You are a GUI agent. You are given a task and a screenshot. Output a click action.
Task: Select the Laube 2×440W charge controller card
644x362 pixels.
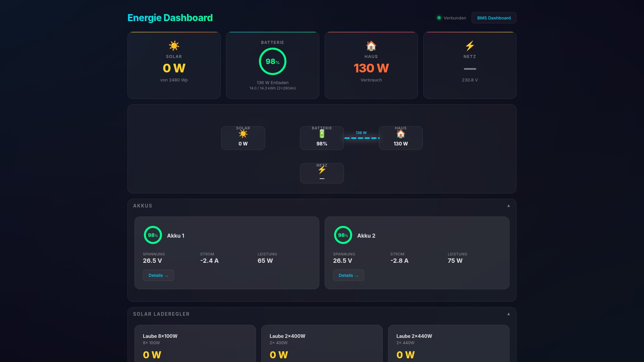tap(448, 344)
